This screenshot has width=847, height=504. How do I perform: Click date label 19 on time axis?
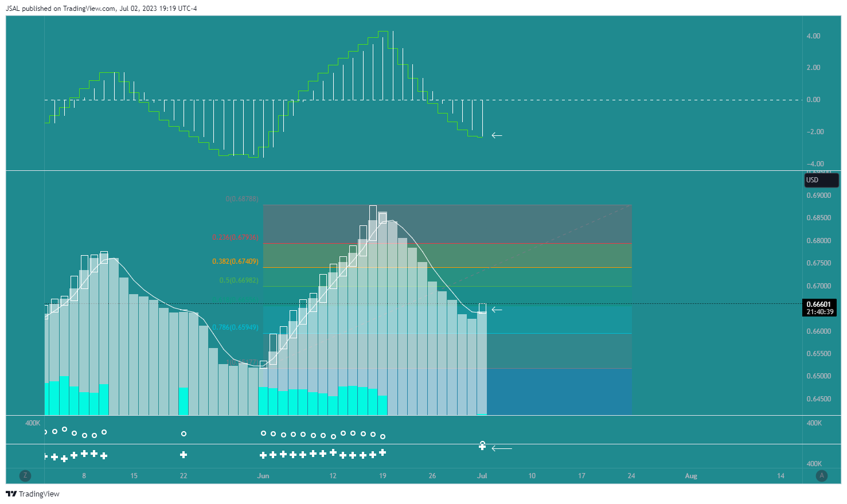(x=382, y=476)
